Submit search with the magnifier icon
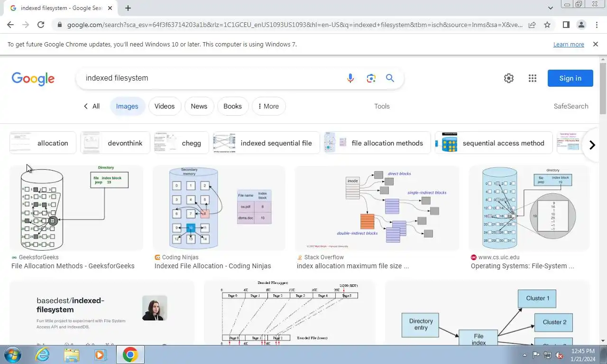This screenshot has width=607, height=364. click(390, 78)
